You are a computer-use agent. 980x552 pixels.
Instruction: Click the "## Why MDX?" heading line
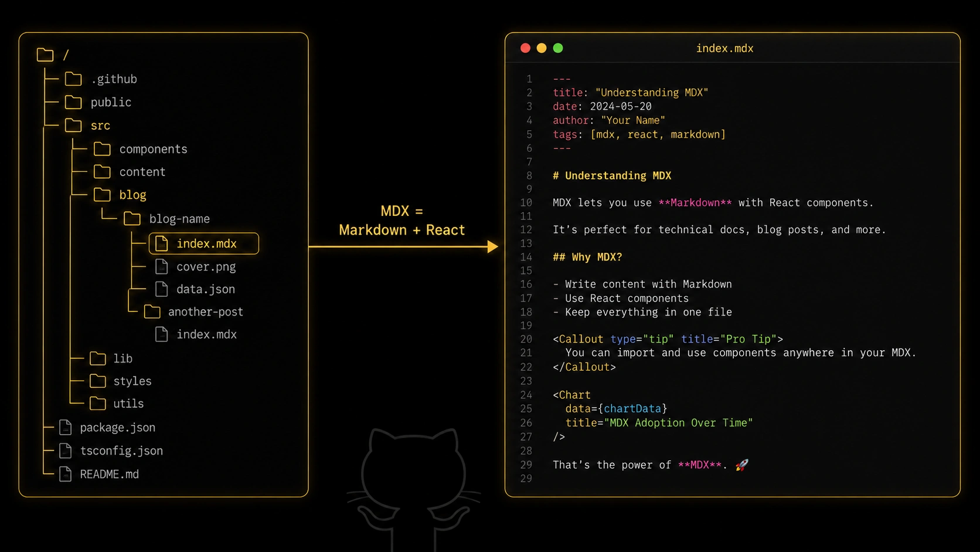(587, 257)
